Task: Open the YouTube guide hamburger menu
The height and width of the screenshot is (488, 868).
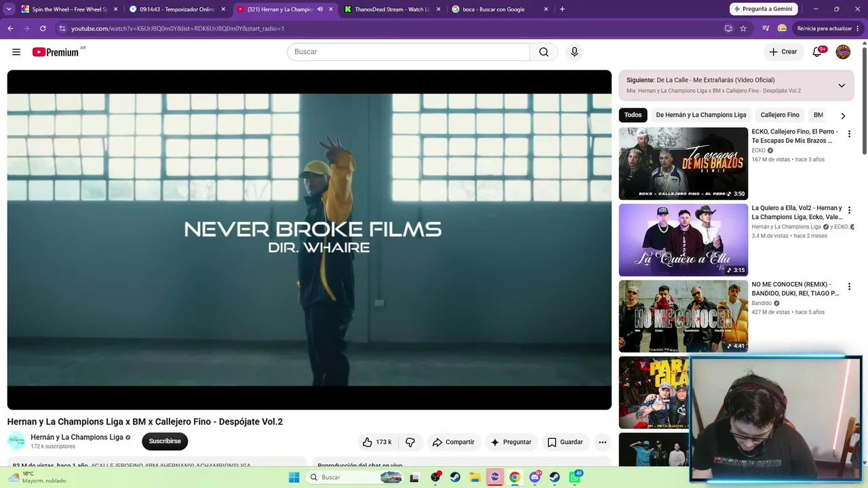Action: pyautogui.click(x=16, y=52)
